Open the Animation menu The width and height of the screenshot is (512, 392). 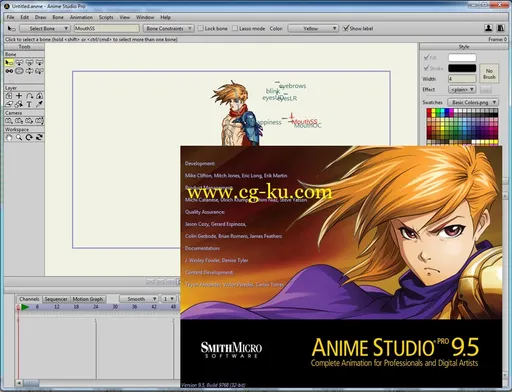81,17
